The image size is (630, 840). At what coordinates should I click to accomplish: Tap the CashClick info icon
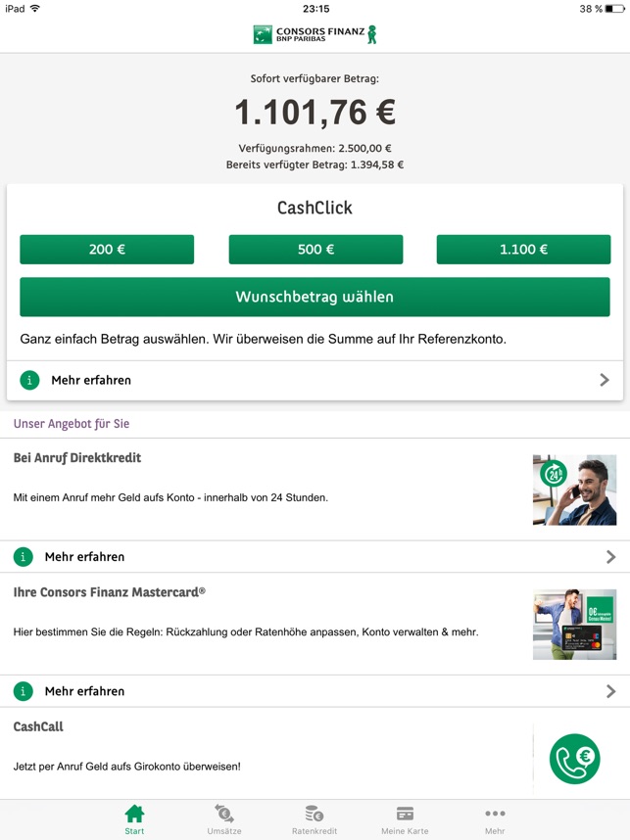[x=29, y=380]
